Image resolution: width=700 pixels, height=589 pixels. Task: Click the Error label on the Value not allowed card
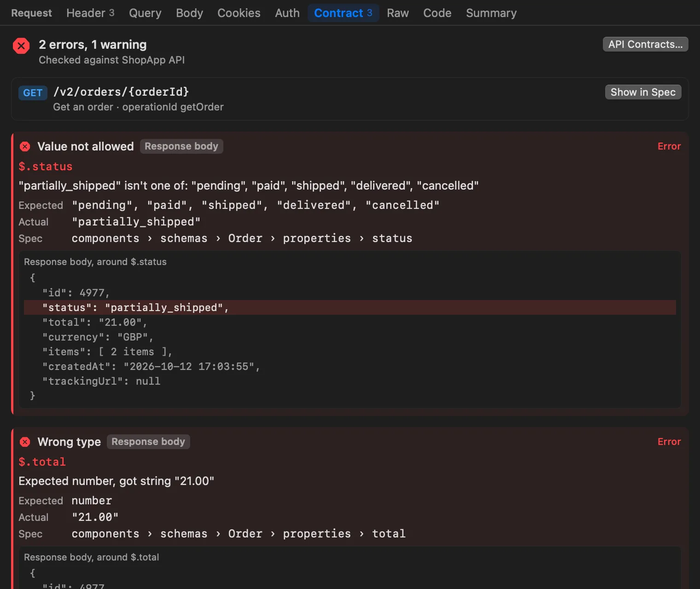[669, 146]
